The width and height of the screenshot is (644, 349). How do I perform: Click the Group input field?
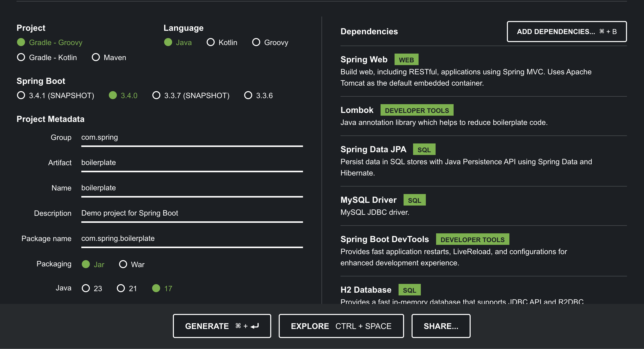coord(192,137)
